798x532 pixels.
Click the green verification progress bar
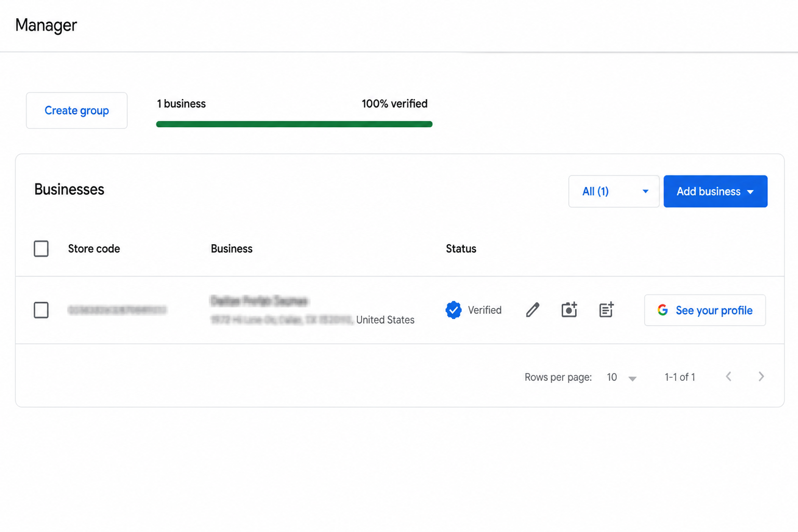pyautogui.click(x=294, y=124)
